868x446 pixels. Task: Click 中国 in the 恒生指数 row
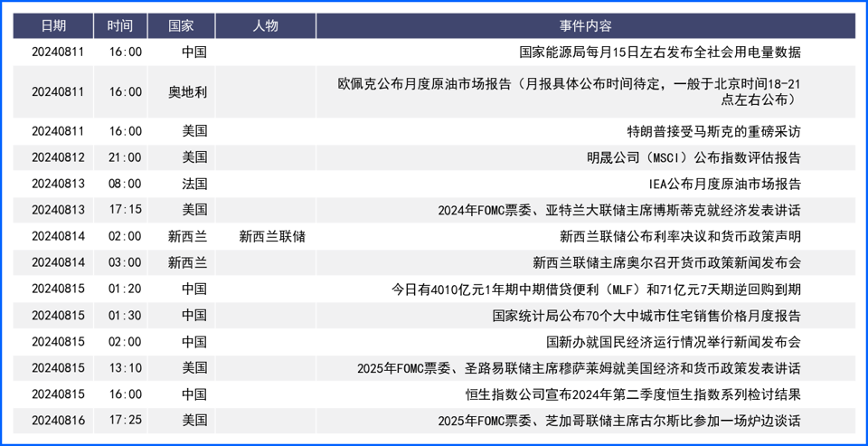tap(194, 394)
